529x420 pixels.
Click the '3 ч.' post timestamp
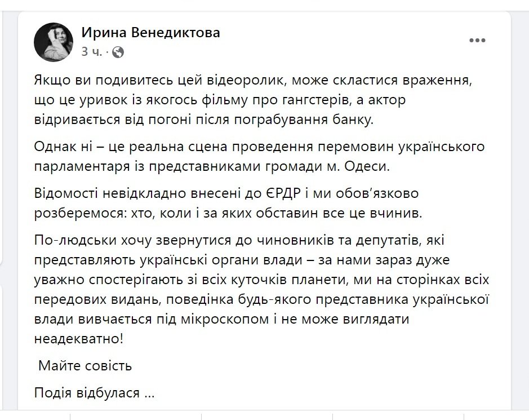91,52
